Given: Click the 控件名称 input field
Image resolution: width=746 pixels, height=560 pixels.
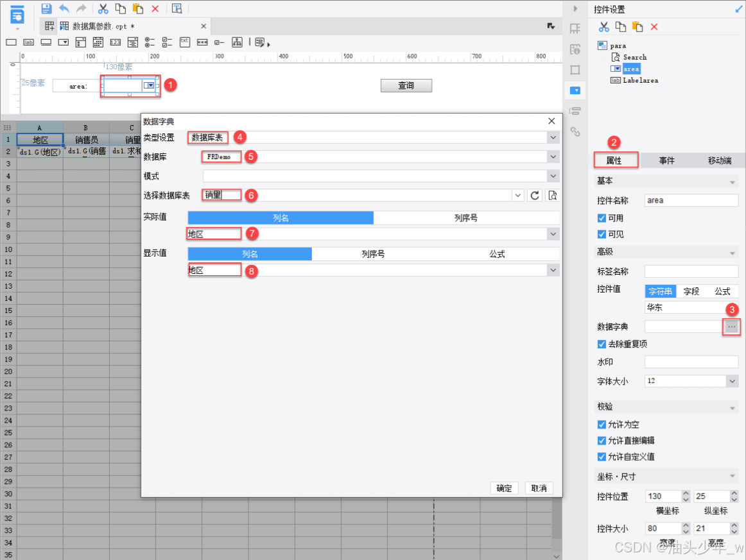Looking at the screenshot, I should [x=691, y=200].
